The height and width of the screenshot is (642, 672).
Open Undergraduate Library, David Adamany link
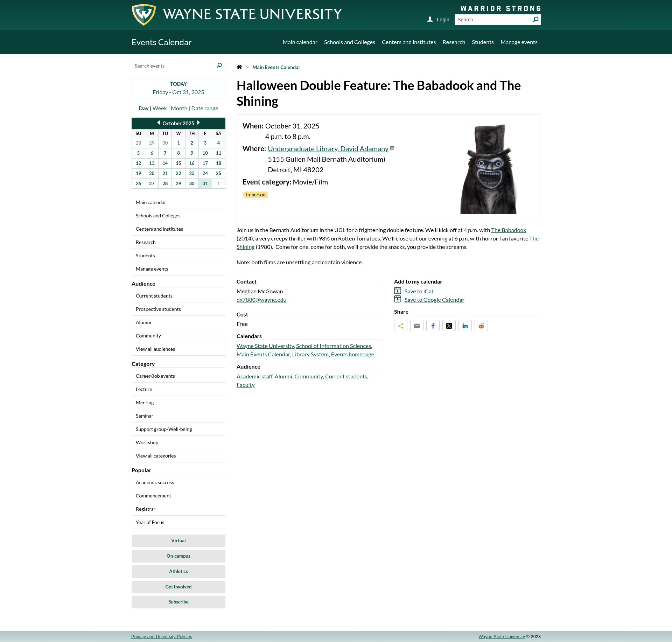tap(328, 149)
